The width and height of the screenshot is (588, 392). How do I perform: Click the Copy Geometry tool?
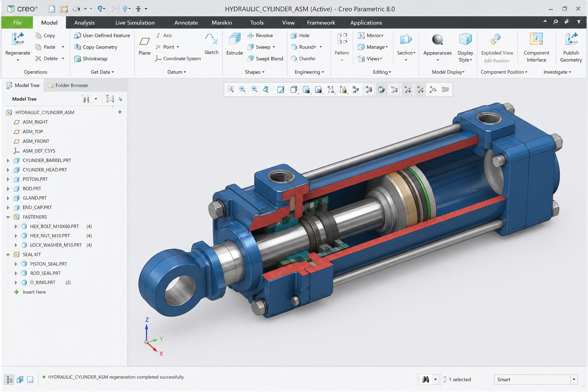click(96, 47)
